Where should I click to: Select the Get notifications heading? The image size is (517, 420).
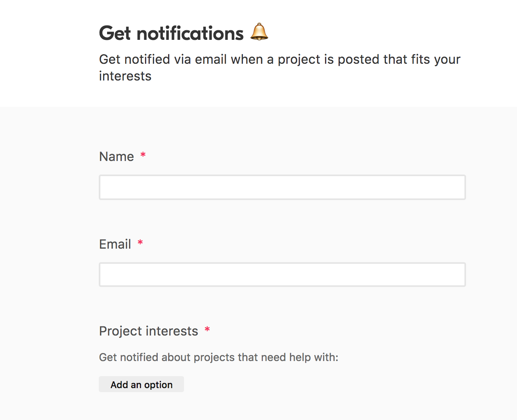(171, 33)
